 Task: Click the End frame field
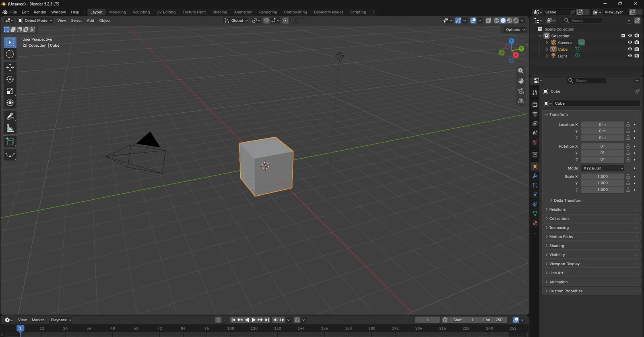[493, 320]
